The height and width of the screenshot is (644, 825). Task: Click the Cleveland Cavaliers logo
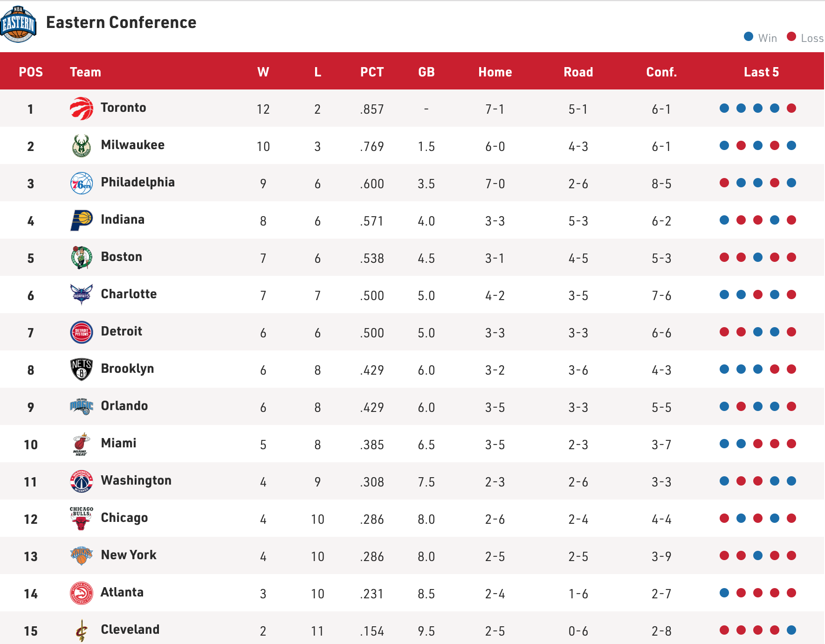[x=82, y=630]
